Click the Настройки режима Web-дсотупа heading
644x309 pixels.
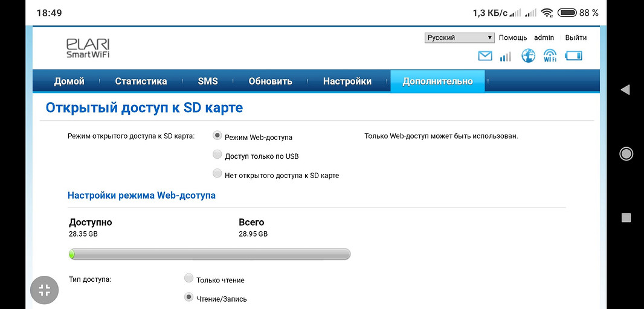tap(141, 196)
